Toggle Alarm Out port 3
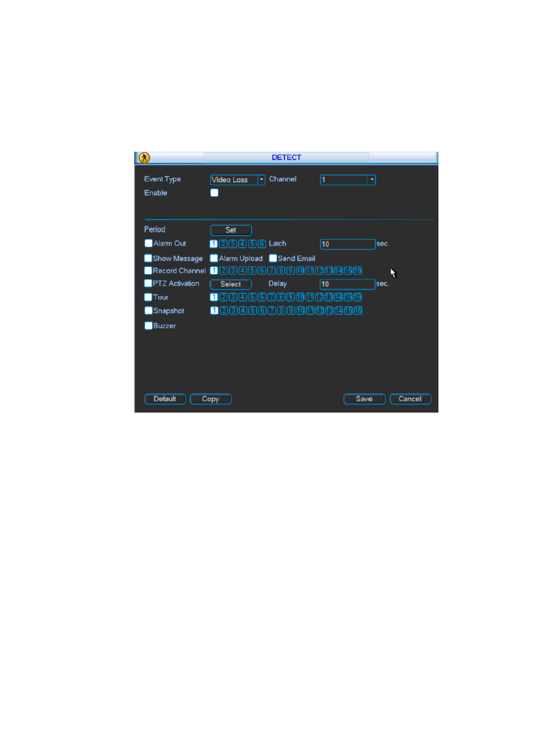The image size is (535, 756). click(x=233, y=244)
